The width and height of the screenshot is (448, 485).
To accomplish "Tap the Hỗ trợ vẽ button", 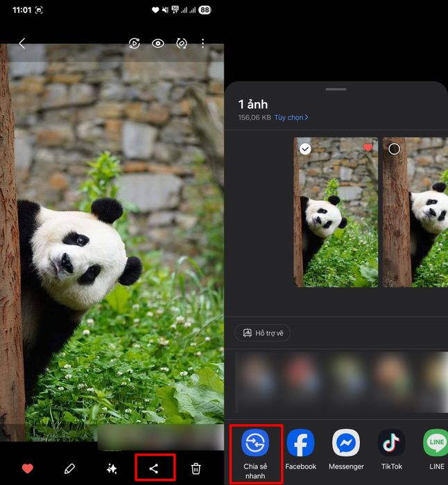I will (263, 333).
